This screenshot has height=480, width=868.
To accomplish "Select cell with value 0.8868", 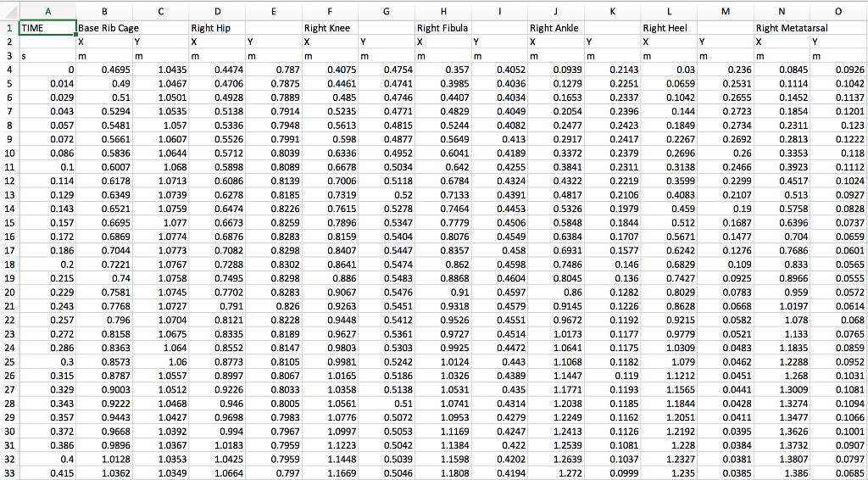I will coord(442,278).
